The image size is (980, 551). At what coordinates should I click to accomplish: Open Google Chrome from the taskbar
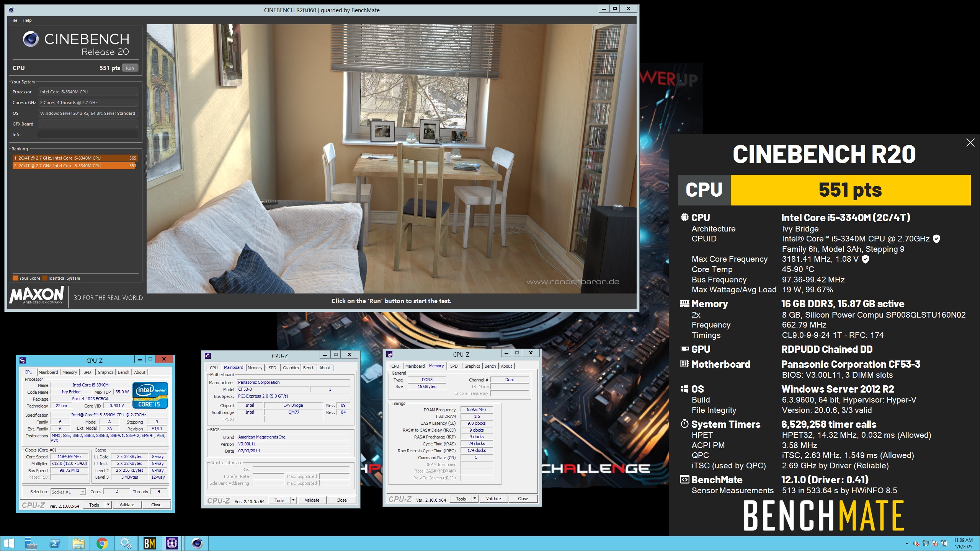102,543
